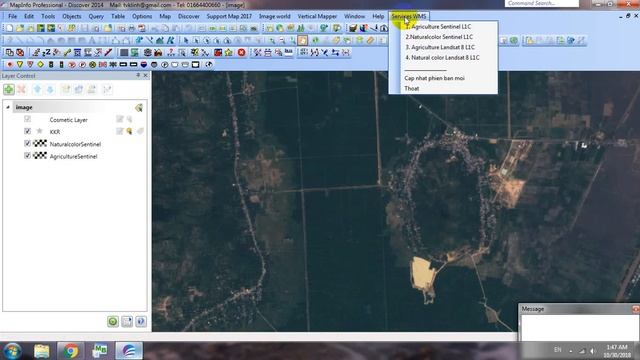Click the yellow diamond symbol icon
The width and height of the screenshot is (640, 360).
40,64
